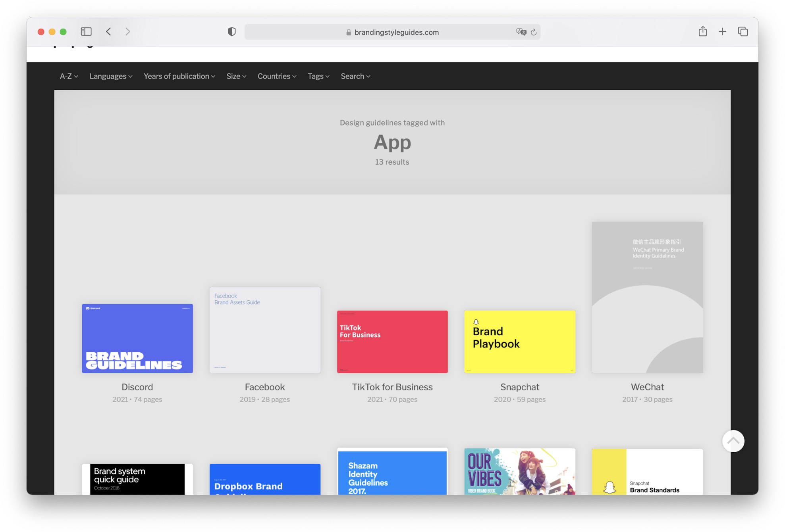Click the WeChat title link

[x=647, y=387]
